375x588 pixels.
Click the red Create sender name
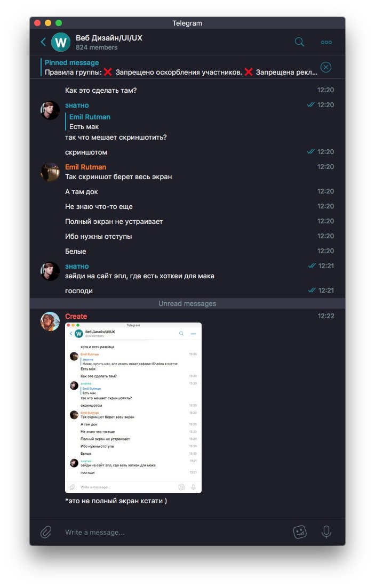(76, 316)
